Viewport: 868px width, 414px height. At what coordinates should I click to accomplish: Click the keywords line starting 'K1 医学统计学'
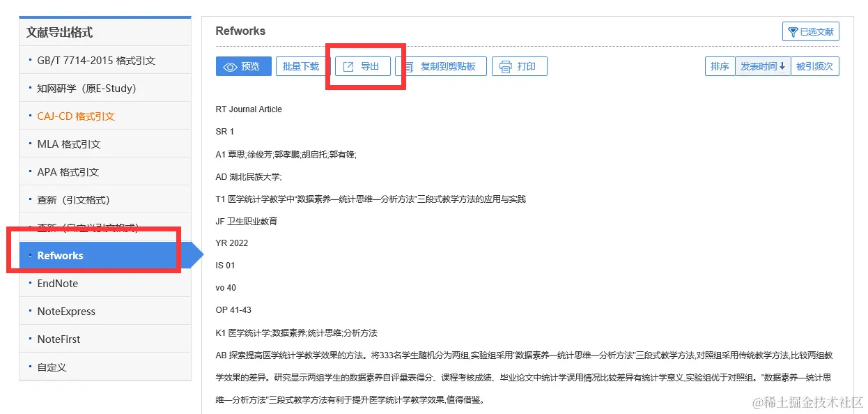pos(297,332)
